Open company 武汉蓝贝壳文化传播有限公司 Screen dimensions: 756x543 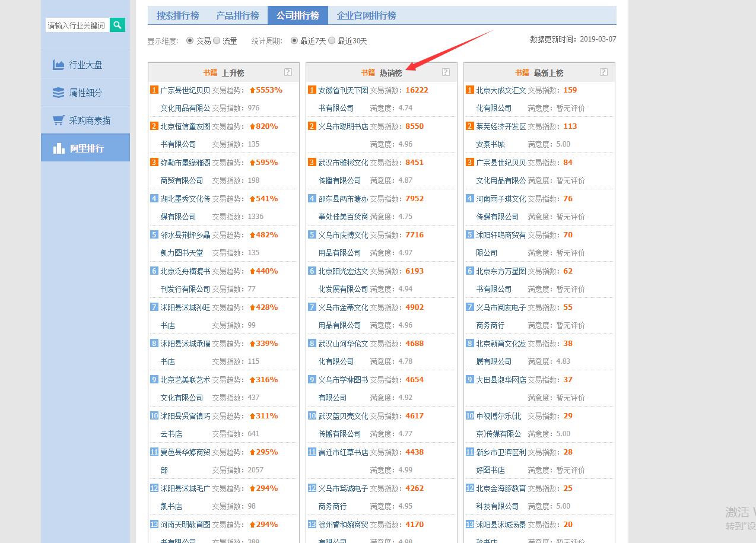pyautogui.click(x=343, y=425)
